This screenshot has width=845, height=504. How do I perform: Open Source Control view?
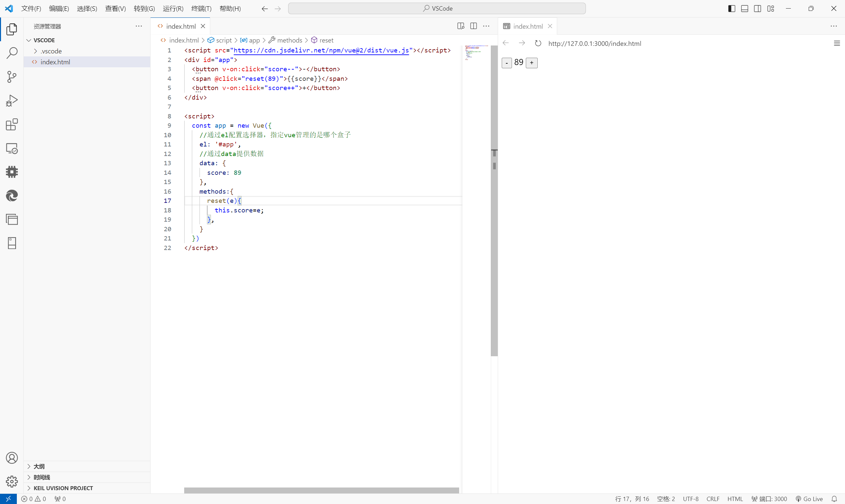[x=12, y=77]
